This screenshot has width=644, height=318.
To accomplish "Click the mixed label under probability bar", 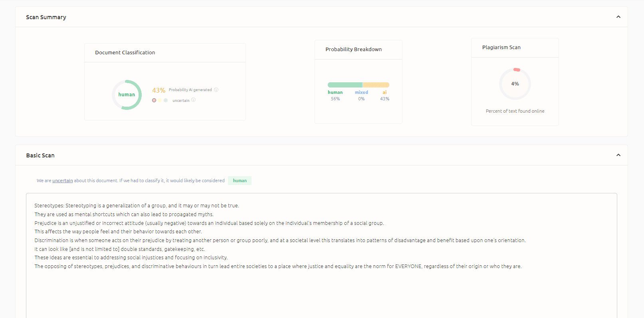I will click(361, 92).
